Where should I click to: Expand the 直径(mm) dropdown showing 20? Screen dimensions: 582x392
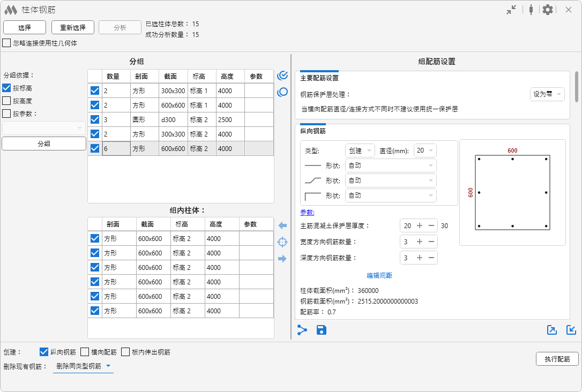coord(426,150)
